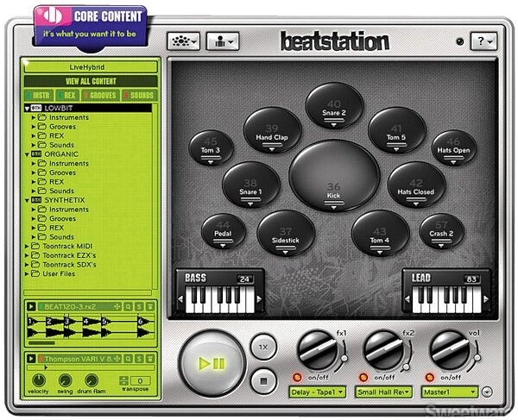Open the help question-mark dropdown
This screenshot has width=518, height=420.
[x=483, y=41]
